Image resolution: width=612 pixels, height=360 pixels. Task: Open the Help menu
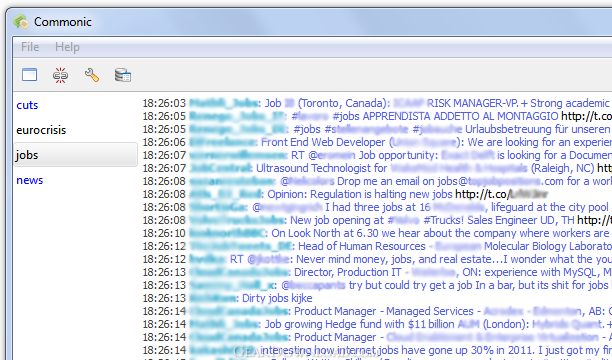[67, 47]
